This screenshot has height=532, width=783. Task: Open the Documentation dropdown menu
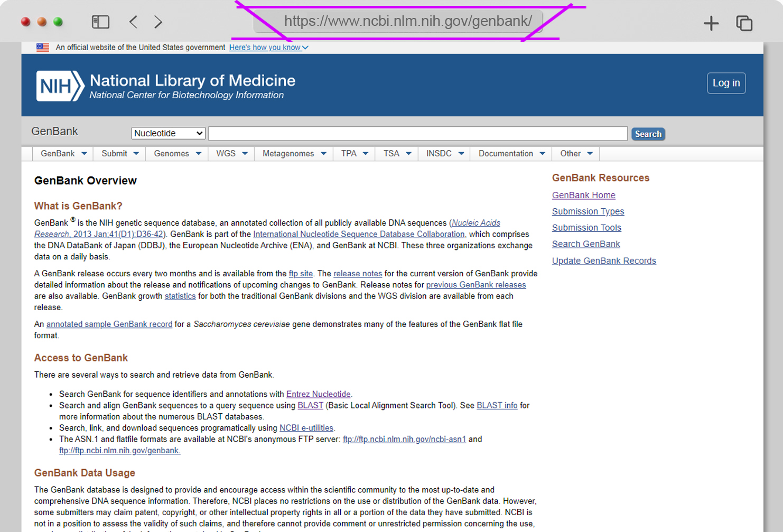pos(511,154)
